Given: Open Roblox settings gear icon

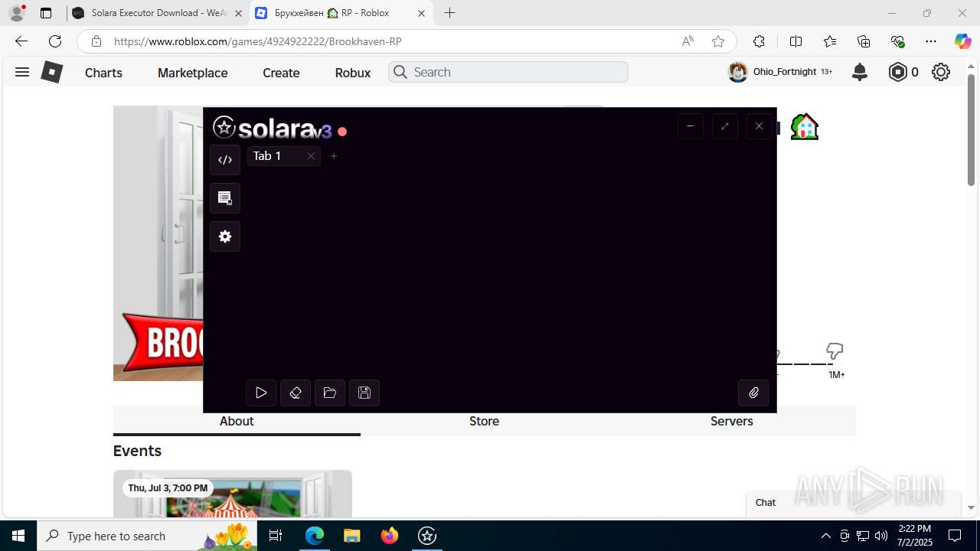Looking at the screenshot, I should [941, 72].
